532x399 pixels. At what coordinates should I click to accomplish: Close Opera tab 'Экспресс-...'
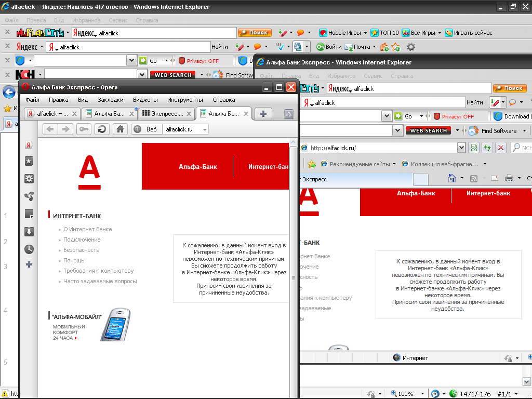(x=189, y=114)
